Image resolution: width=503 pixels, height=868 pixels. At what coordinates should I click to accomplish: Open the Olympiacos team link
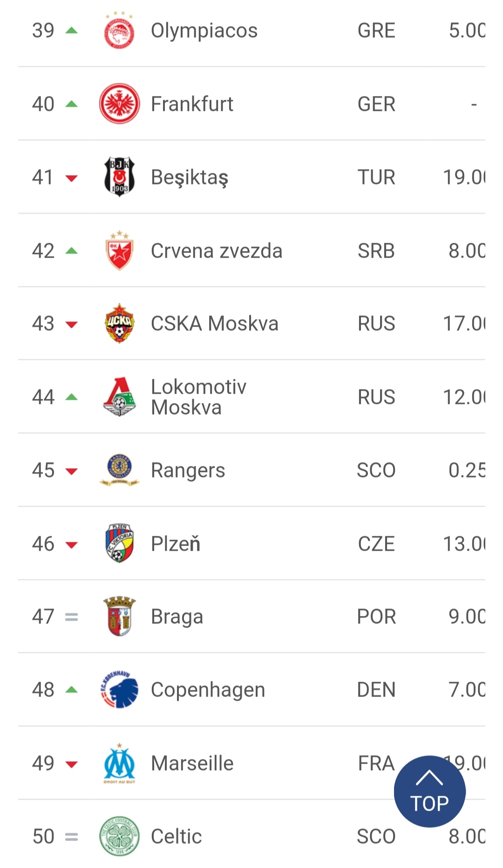(204, 31)
